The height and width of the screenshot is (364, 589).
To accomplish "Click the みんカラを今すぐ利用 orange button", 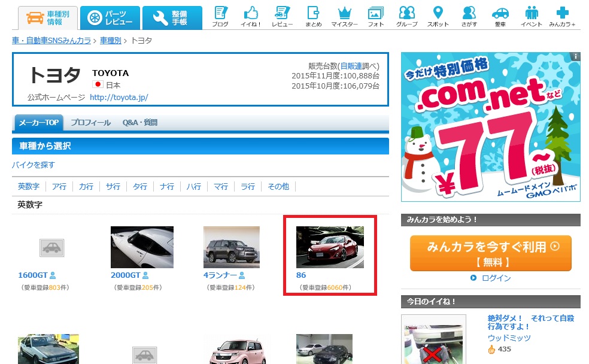I will coord(490,253).
